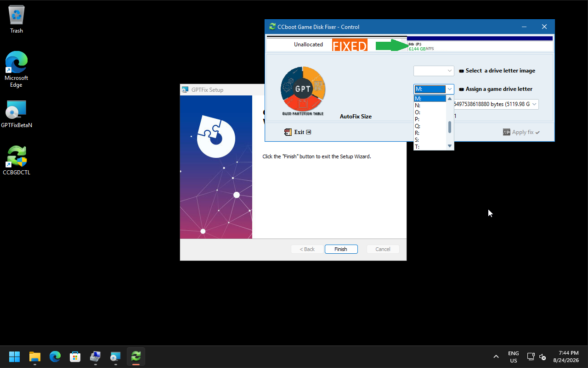Expand the drive letter image dropdown
This screenshot has height=368, width=588.
point(449,71)
